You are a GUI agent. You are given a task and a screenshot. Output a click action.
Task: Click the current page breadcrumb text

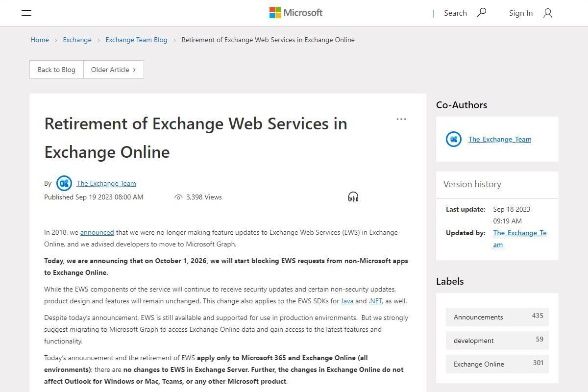[x=268, y=40]
